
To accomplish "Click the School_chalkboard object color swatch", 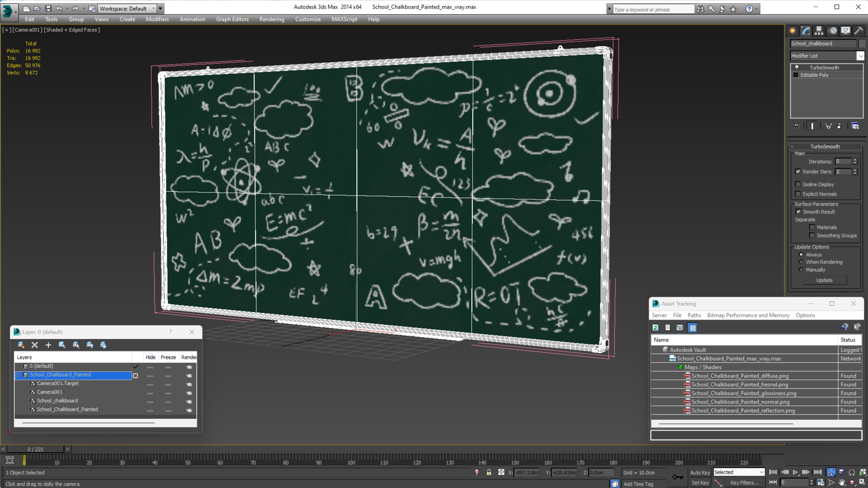I will tap(862, 43).
